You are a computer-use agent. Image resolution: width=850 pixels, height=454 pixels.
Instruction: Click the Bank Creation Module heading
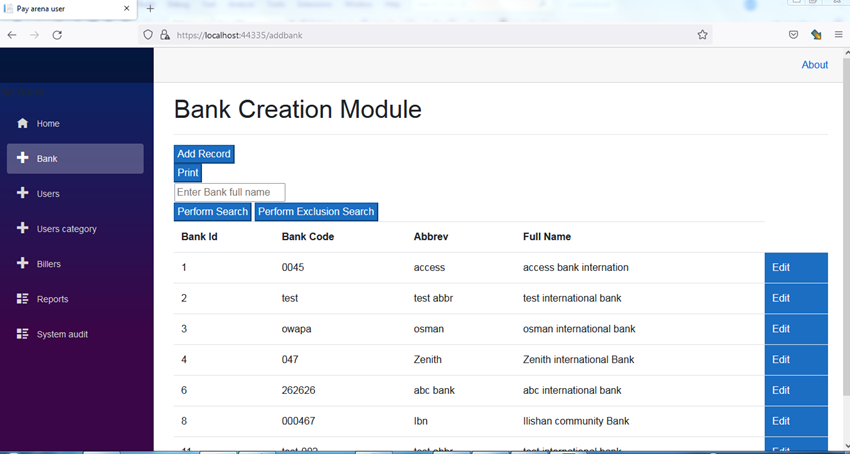(298, 110)
